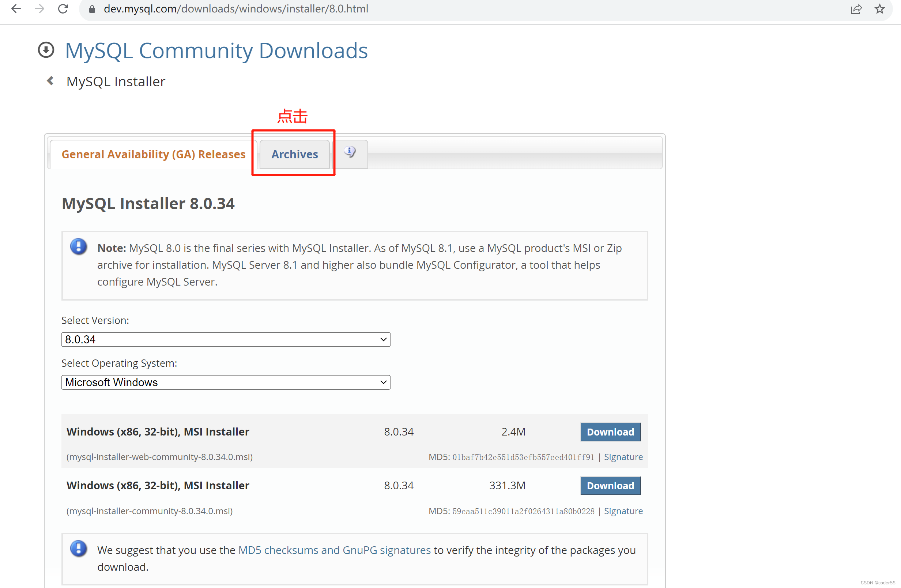Open Signature link for web-community installer
901x588 pixels.
coord(623,457)
